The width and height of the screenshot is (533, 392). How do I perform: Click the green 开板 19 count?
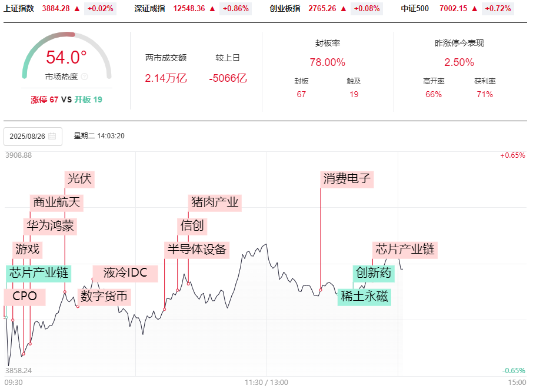coord(88,99)
